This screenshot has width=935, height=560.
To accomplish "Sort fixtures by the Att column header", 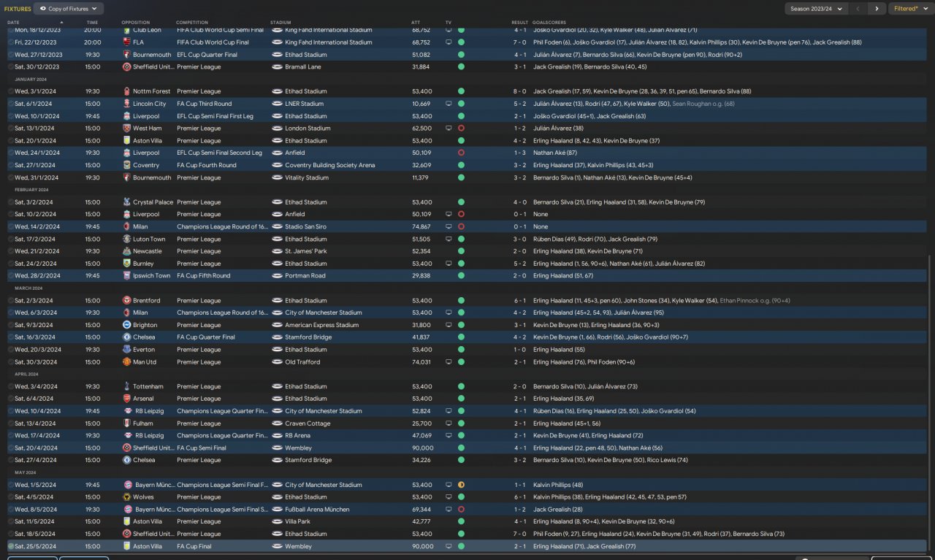I will coord(416,23).
